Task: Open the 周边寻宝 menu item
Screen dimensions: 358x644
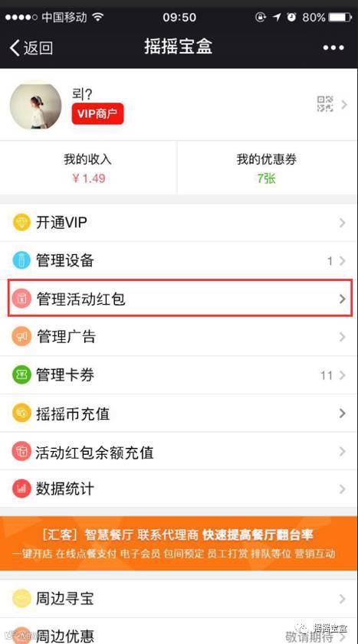Action: 179,598
